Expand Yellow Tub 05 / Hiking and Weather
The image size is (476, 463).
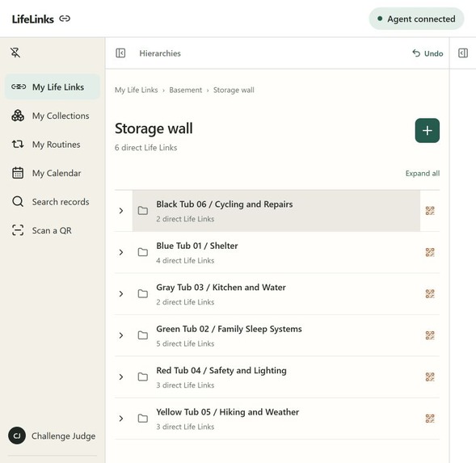pyautogui.click(x=121, y=419)
